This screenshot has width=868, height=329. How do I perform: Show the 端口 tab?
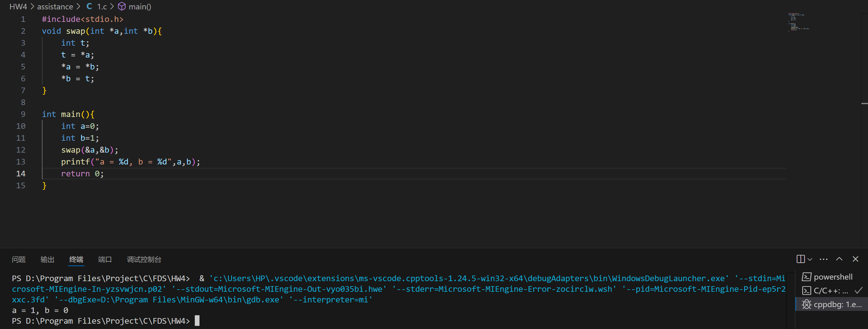click(105, 259)
